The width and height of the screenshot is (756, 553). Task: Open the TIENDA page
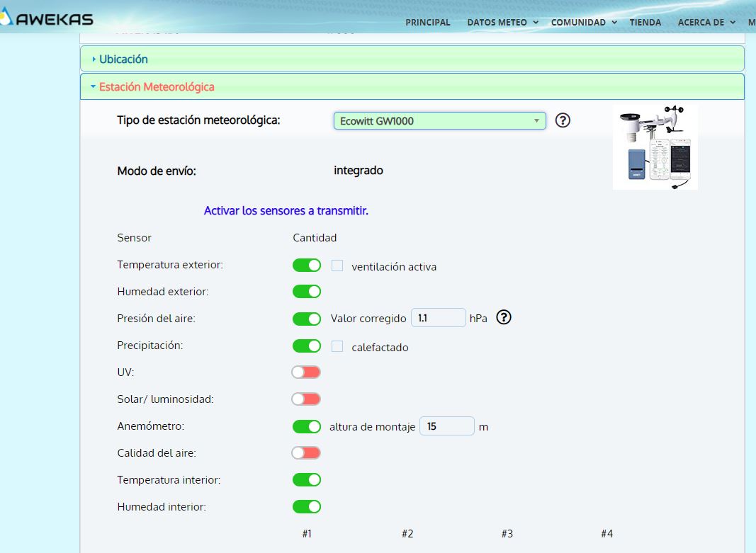[x=645, y=22]
